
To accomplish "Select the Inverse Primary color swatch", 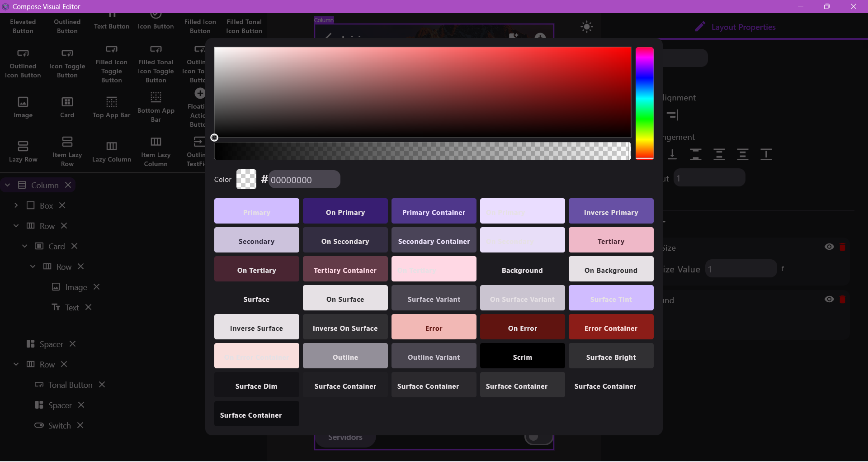I will tap(611, 211).
